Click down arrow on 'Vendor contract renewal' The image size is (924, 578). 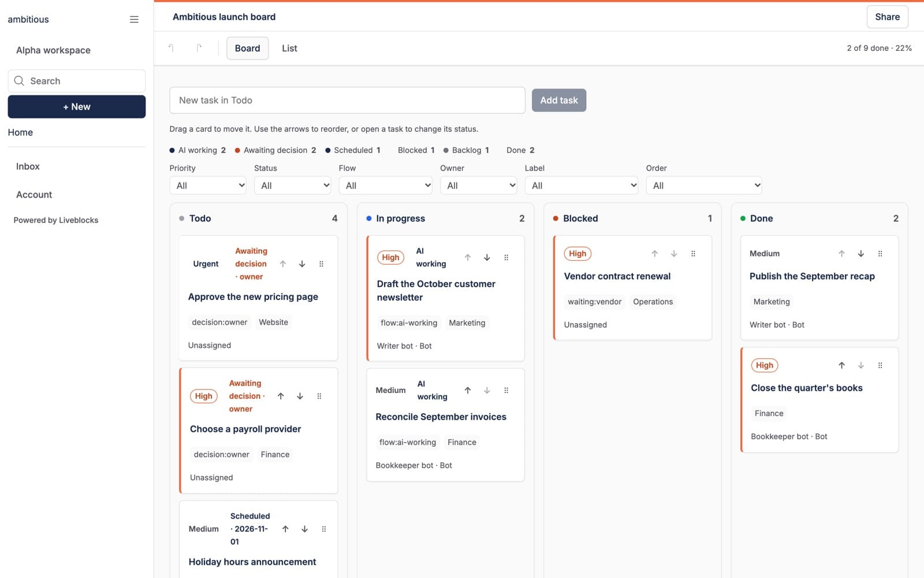point(674,254)
